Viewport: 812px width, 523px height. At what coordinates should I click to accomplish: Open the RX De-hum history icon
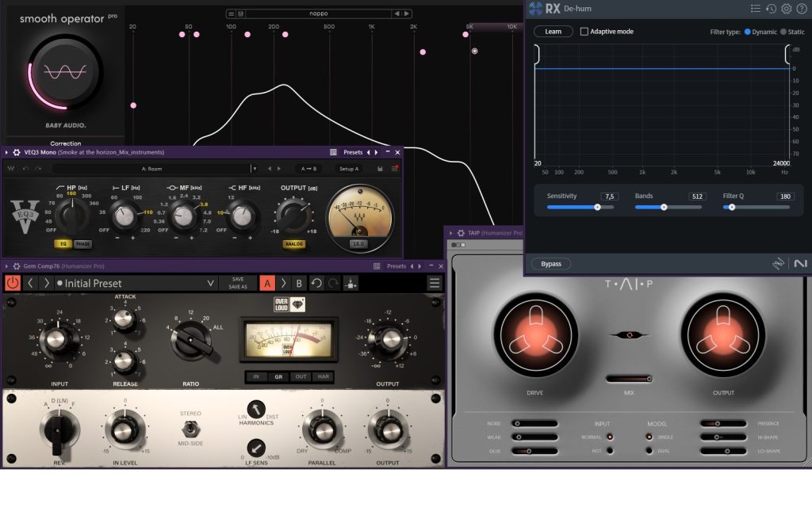point(771,8)
